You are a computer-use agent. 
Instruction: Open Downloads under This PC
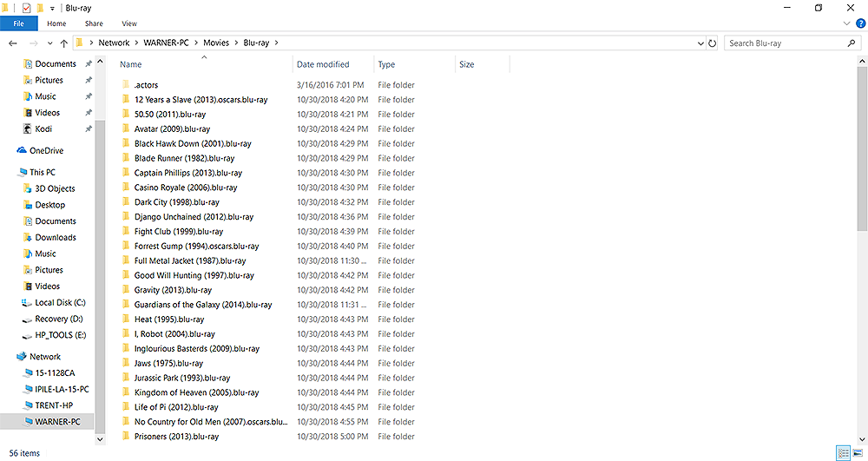(x=56, y=237)
